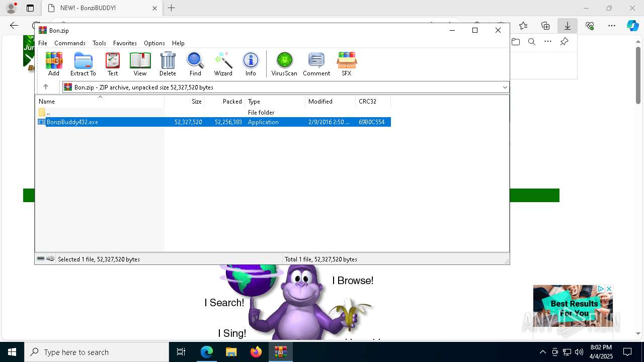Close the Best Results ad

pos(609,289)
